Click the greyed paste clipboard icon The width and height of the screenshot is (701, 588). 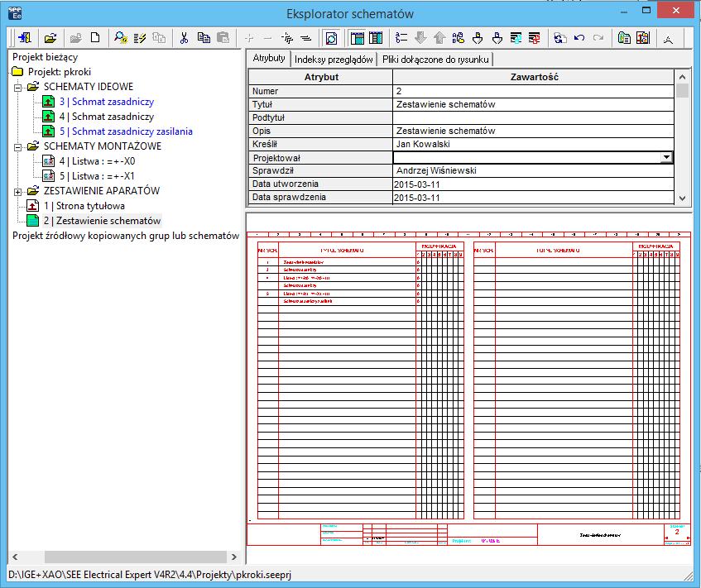(223, 38)
